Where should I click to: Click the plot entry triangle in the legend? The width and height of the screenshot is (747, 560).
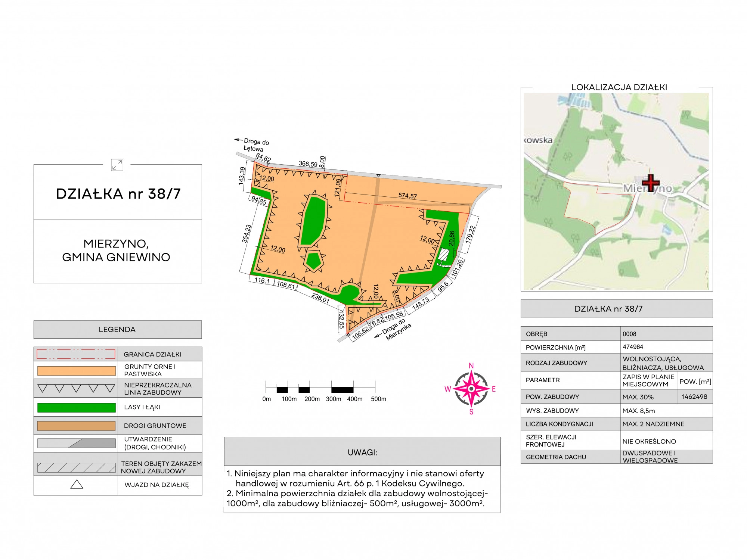coord(77,485)
